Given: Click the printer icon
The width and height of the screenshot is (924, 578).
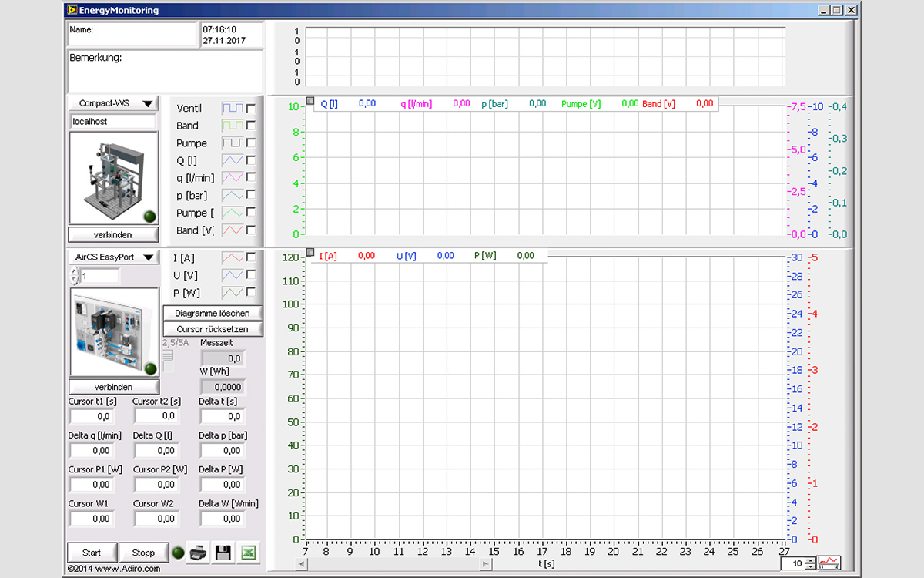Looking at the screenshot, I should click(x=198, y=553).
